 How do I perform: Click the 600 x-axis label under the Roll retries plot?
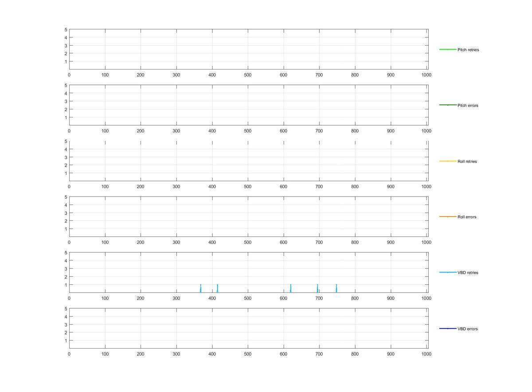(283, 187)
